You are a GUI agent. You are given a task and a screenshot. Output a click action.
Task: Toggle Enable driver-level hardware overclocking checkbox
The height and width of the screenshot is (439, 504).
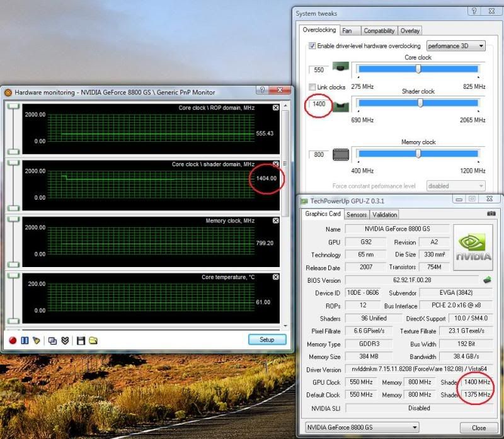(312, 45)
